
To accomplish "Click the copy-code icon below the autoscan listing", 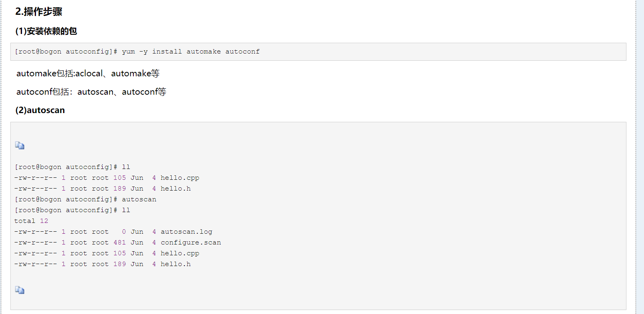I will (x=20, y=290).
